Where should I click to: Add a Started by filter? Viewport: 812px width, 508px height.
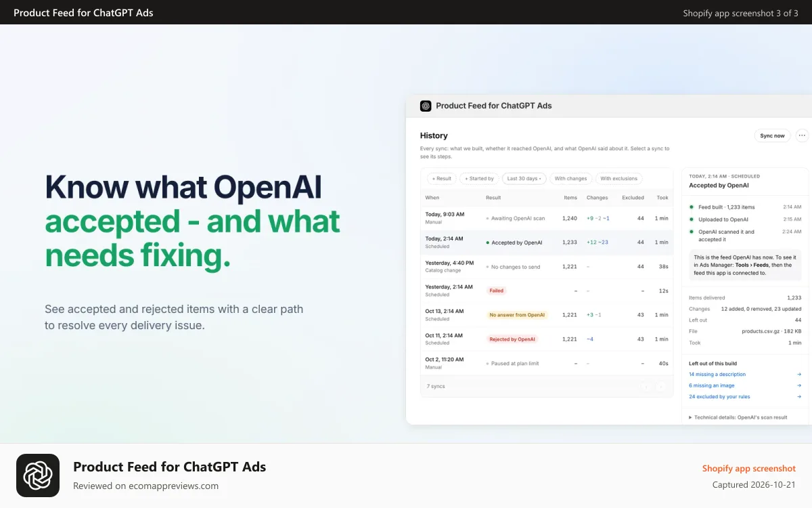pyautogui.click(x=479, y=179)
